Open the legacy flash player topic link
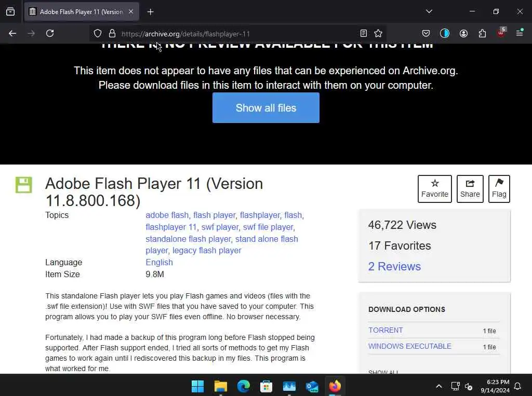 (207, 251)
